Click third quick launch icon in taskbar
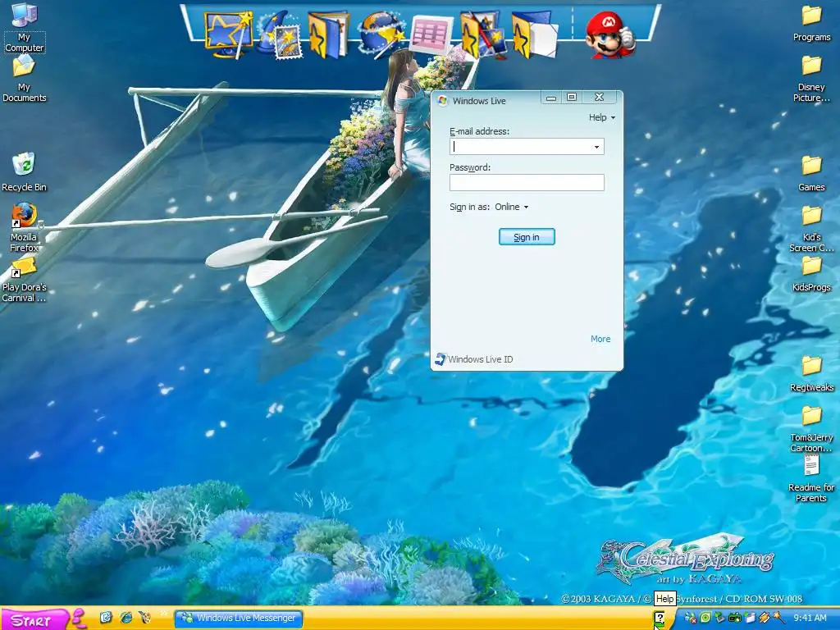This screenshot has width=840, height=630. [144, 618]
